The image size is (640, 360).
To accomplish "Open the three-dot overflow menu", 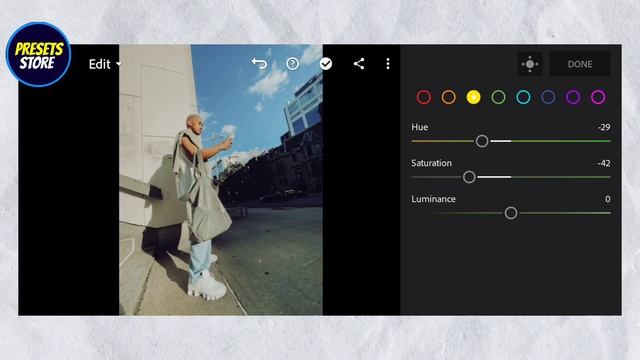I will tap(388, 64).
